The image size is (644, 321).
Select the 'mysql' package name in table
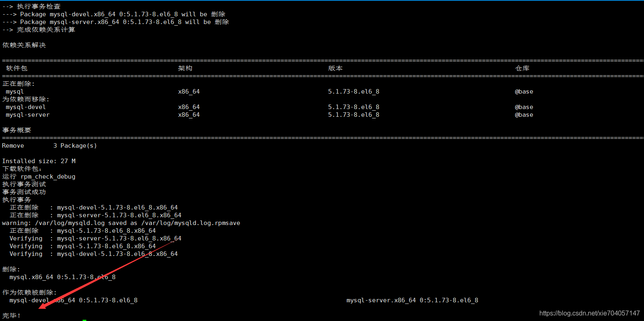(15, 92)
